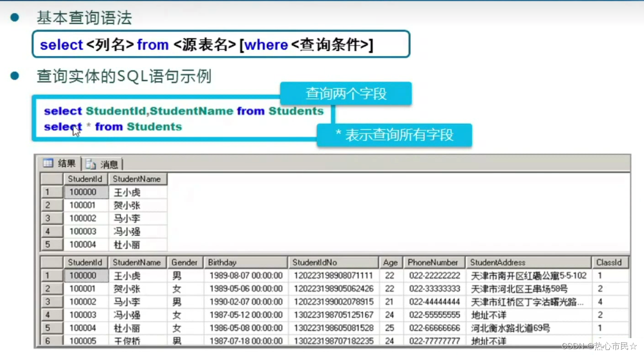Click ID number 120223199002078915
The height and width of the screenshot is (355, 644).
(333, 302)
